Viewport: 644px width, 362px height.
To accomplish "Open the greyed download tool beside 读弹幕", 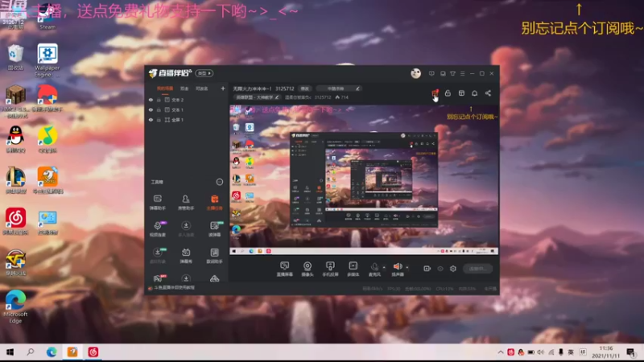I will (186, 229).
